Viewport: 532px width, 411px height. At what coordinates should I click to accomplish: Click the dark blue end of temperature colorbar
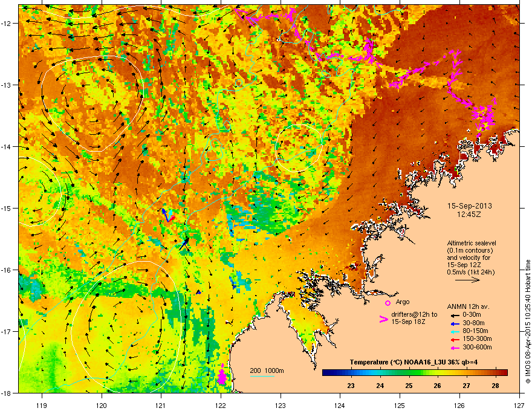tap(326, 373)
